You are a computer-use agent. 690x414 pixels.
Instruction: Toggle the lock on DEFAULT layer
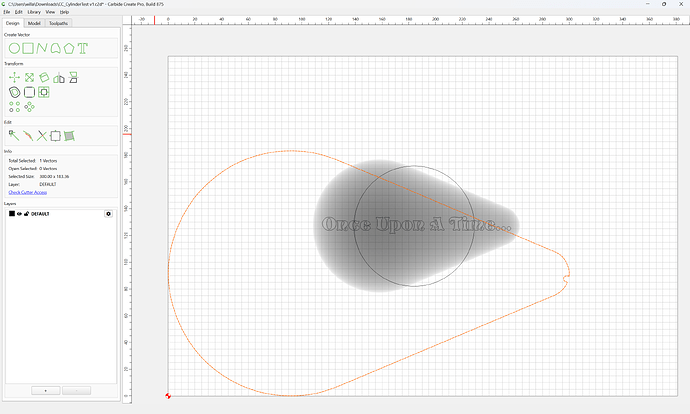coord(26,214)
